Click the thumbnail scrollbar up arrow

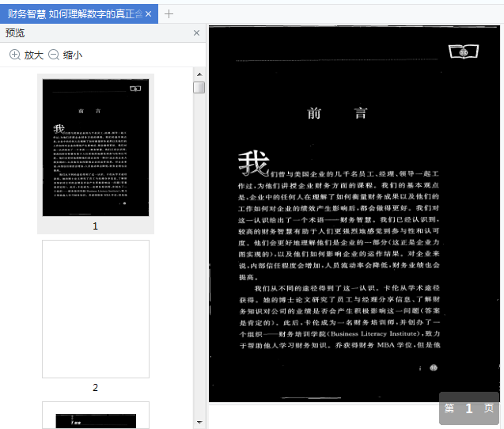coord(199,74)
